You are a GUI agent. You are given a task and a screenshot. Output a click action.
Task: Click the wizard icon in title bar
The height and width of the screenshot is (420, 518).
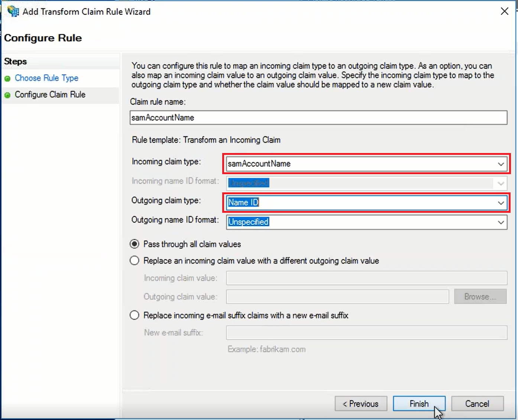click(13, 12)
